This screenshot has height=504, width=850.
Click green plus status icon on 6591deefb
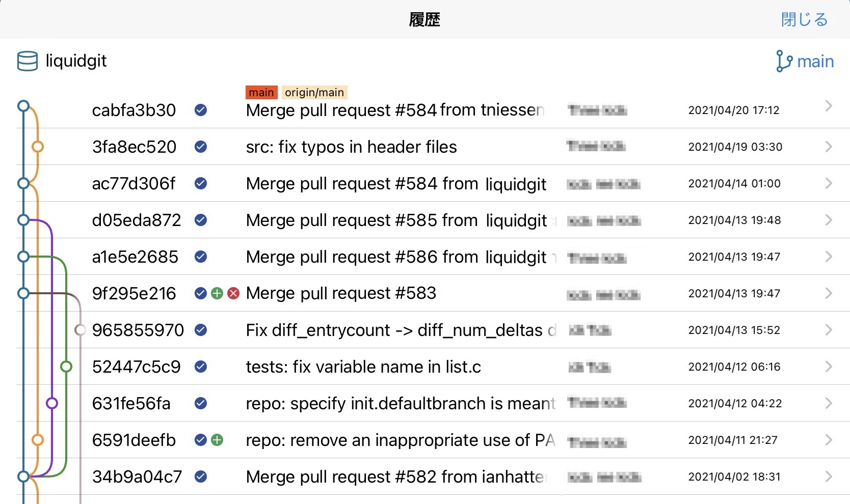point(217,440)
